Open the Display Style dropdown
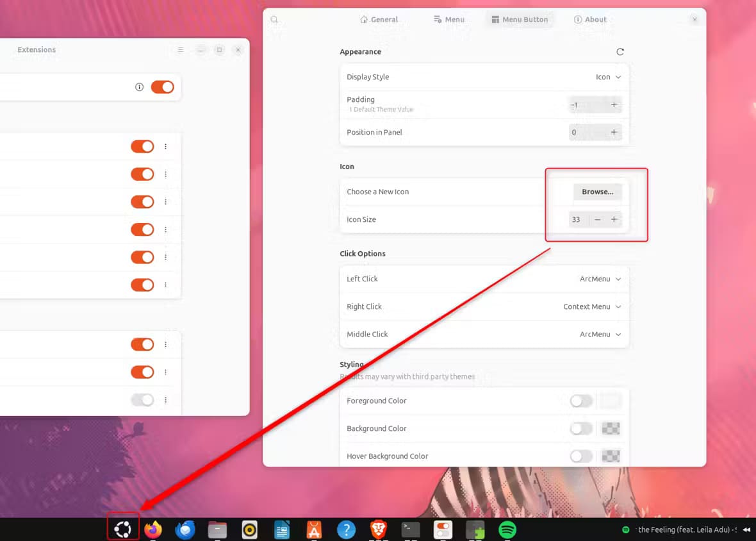 [x=608, y=77]
